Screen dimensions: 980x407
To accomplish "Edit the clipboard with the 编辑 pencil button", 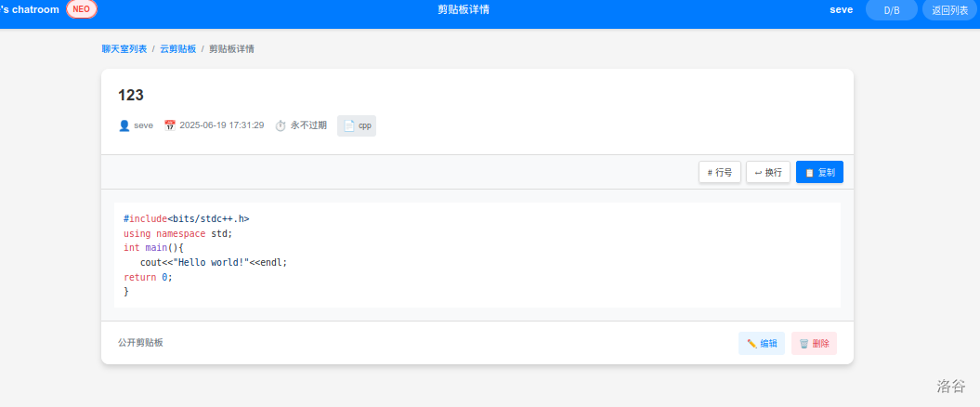I will tap(762, 343).
